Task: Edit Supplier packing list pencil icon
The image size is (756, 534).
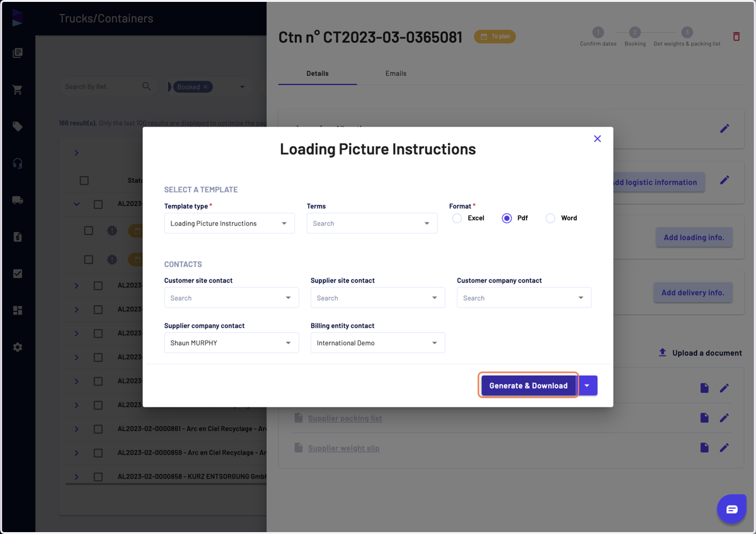Action: pyautogui.click(x=724, y=418)
